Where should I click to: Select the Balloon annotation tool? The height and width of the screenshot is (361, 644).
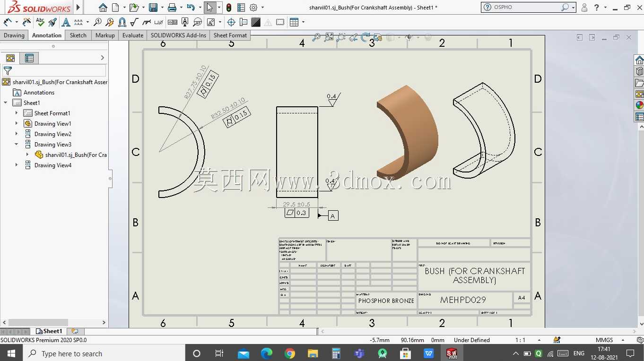click(x=97, y=22)
